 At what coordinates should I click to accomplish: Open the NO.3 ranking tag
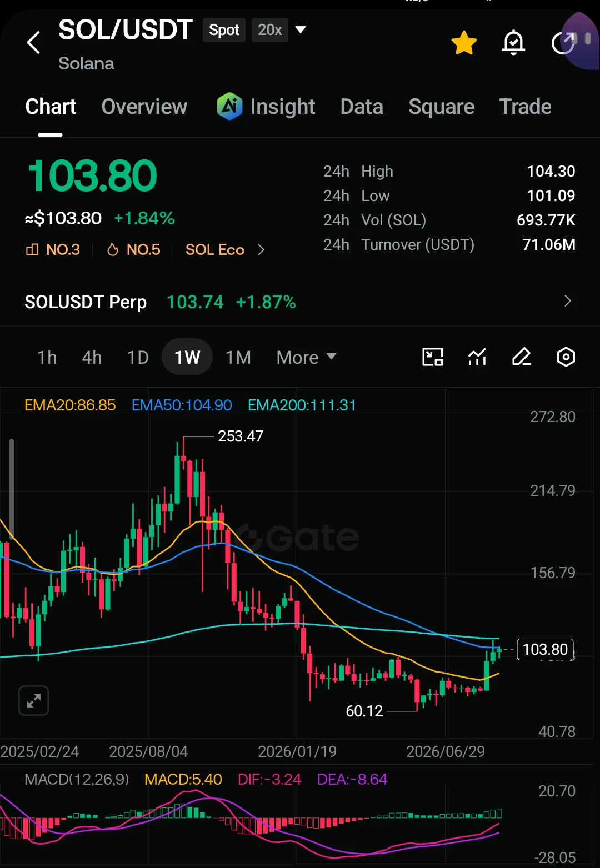tap(53, 250)
